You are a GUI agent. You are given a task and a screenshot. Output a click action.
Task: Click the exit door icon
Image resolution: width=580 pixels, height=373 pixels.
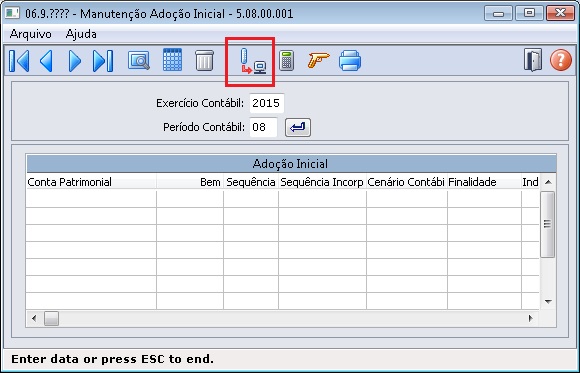(533, 60)
